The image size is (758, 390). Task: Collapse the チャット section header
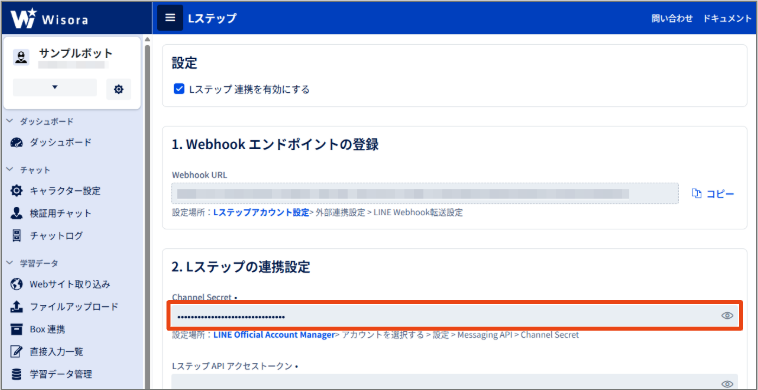pyautogui.click(x=29, y=170)
